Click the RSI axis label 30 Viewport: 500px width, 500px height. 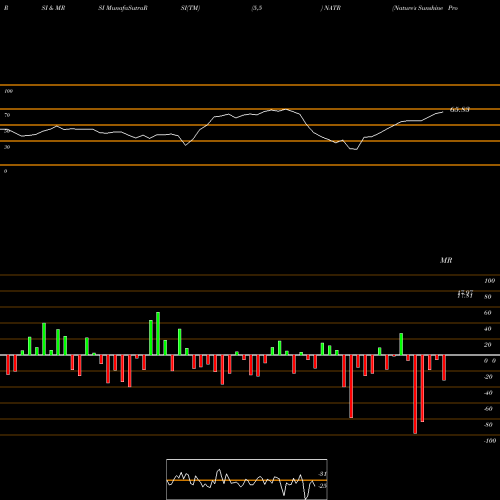7,147
